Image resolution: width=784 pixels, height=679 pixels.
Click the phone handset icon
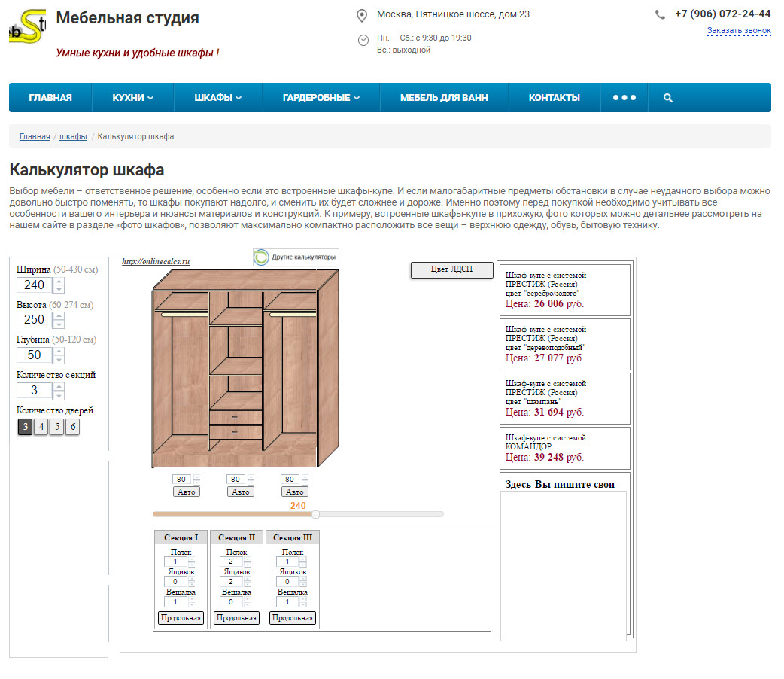660,14
